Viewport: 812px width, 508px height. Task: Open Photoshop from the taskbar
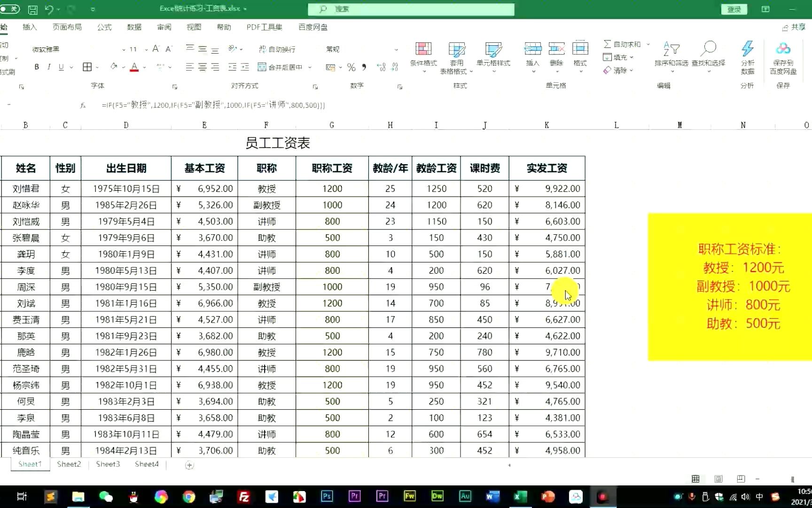click(327, 496)
